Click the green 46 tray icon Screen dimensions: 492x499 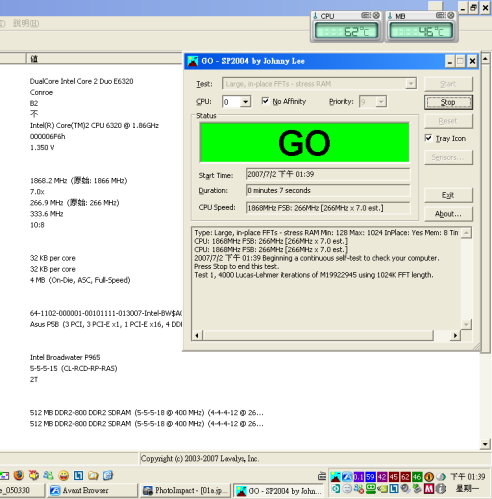click(x=417, y=477)
